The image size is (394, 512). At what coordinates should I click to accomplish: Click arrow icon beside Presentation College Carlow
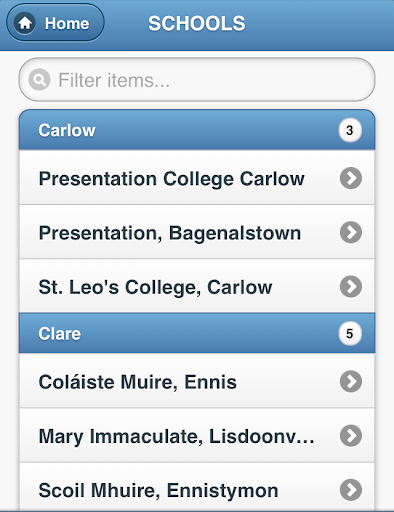(x=351, y=178)
